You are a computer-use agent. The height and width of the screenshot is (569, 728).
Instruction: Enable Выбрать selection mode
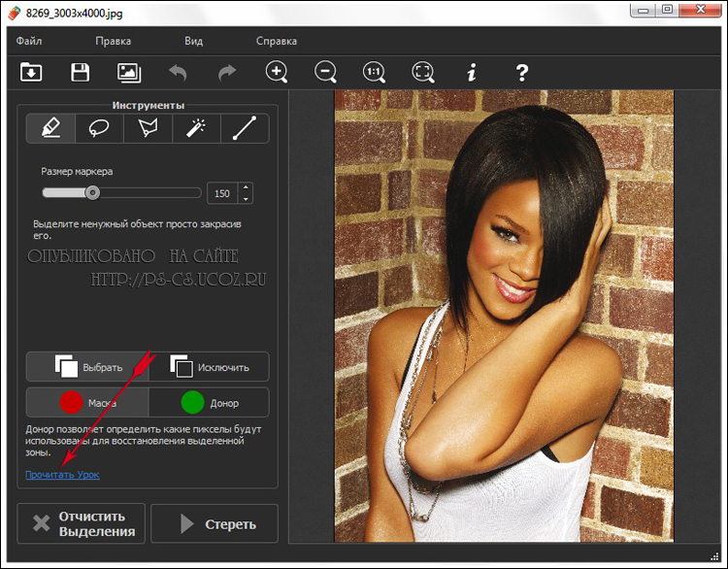tap(87, 367)
